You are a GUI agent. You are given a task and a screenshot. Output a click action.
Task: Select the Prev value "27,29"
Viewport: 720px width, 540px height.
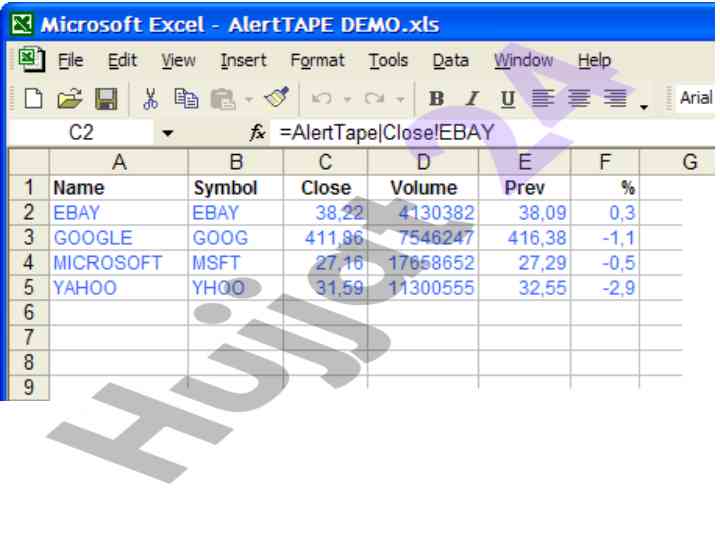pos(524,263)
